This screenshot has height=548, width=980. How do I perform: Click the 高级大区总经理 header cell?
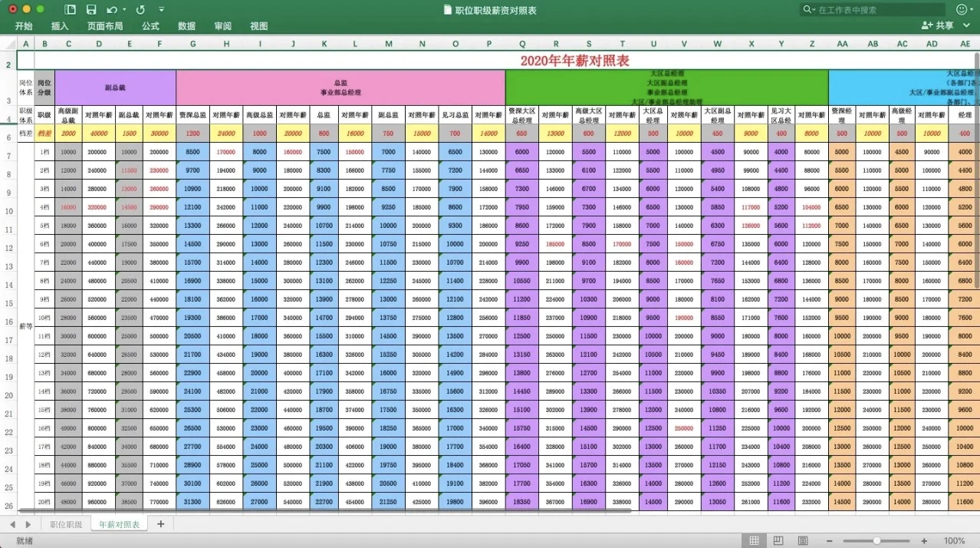(x=589, y=115)
